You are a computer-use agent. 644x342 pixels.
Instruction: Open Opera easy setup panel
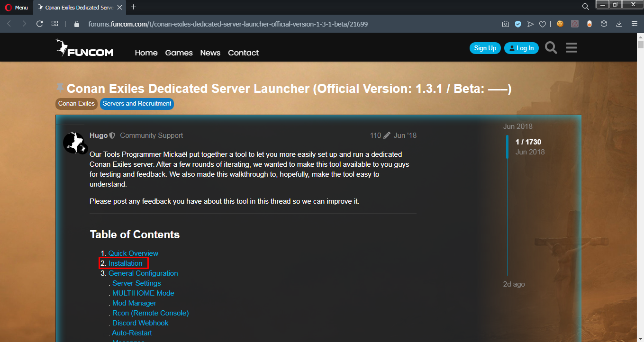coord(635,24)
